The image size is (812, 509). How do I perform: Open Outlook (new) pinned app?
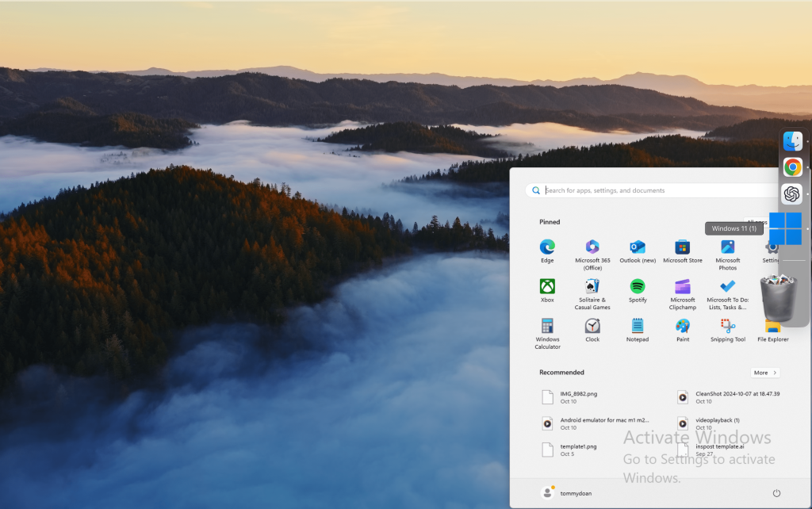click(638, 247)
